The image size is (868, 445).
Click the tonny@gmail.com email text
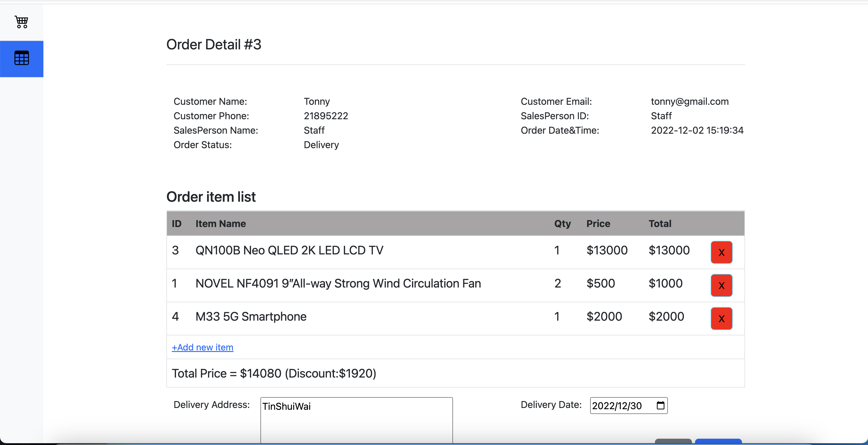click(689, 101)
